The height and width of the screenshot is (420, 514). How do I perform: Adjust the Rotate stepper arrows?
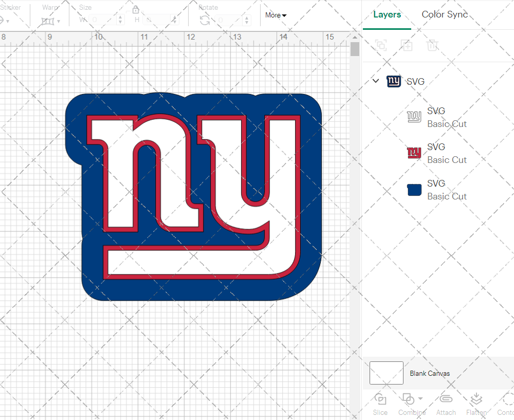(x=247, y=20)
